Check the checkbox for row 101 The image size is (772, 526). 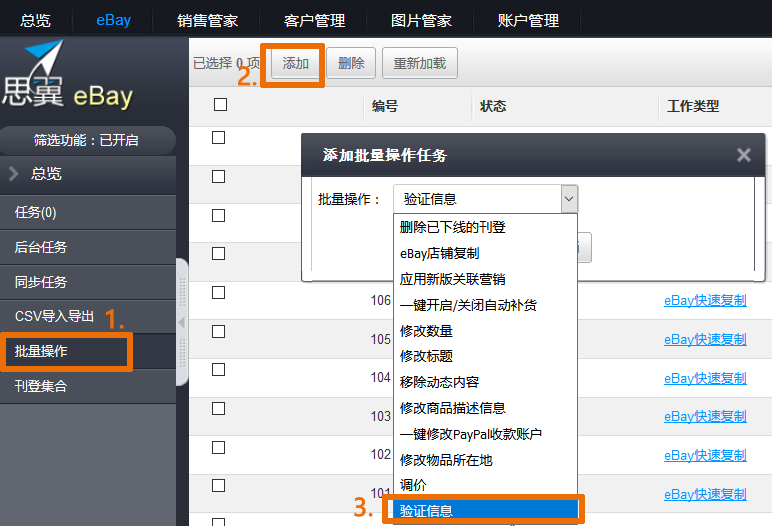point(219,486)
